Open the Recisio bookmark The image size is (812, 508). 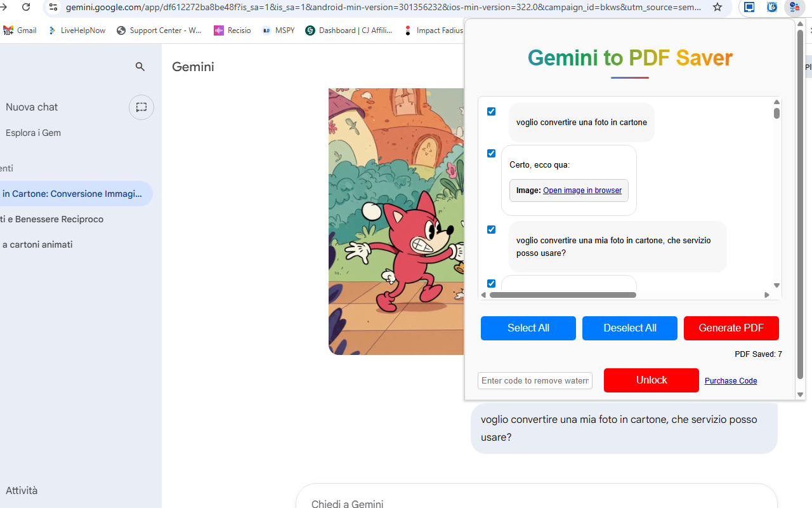point(232,30)
